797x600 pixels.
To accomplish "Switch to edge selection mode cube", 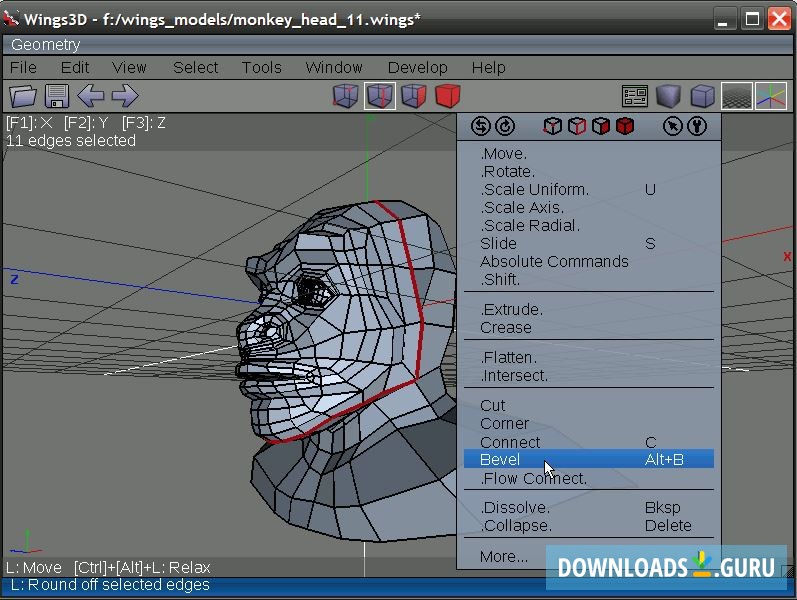I will pyautogui.click(x=379, y=96).
